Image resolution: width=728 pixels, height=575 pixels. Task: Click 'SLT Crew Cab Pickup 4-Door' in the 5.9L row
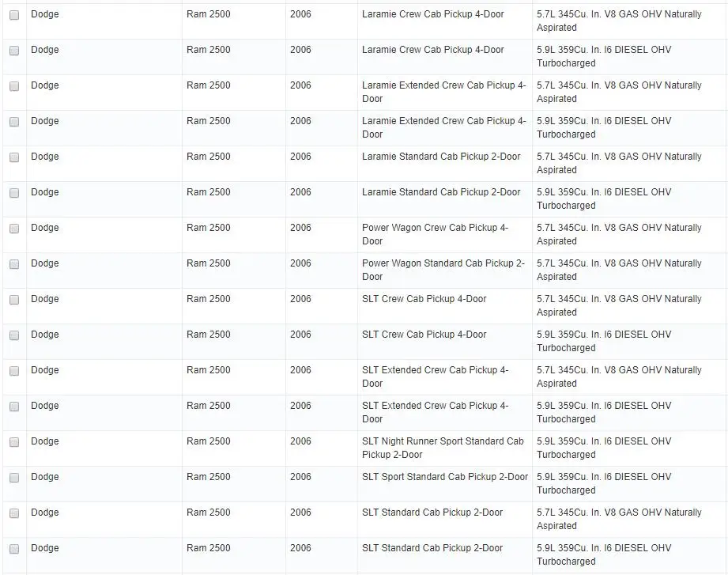click(x=424, y=335)
